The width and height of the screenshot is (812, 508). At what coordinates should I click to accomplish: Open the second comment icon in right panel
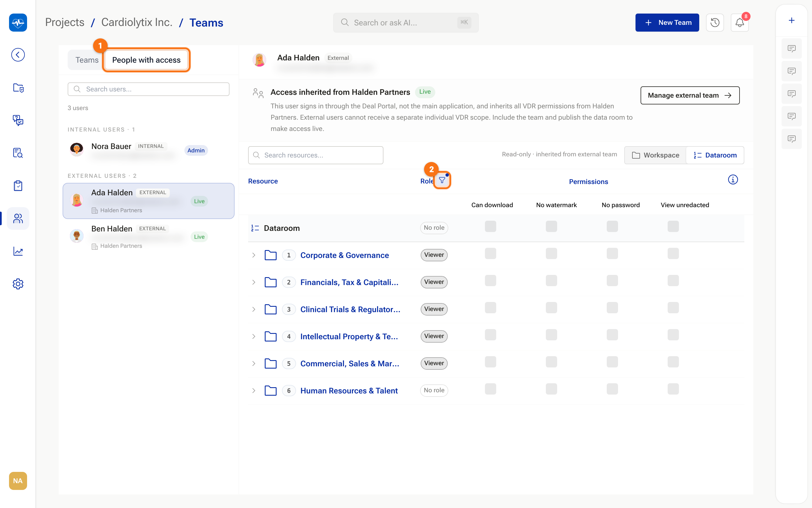pyautogui.click(x=791, y=71)
